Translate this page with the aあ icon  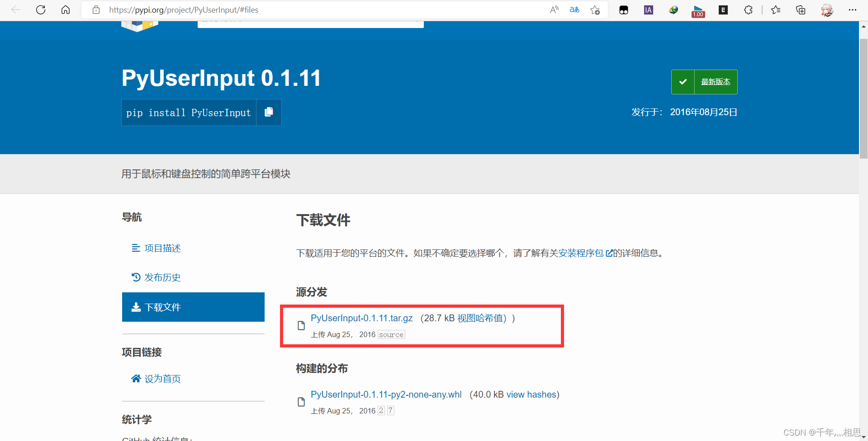pos(574,9)
